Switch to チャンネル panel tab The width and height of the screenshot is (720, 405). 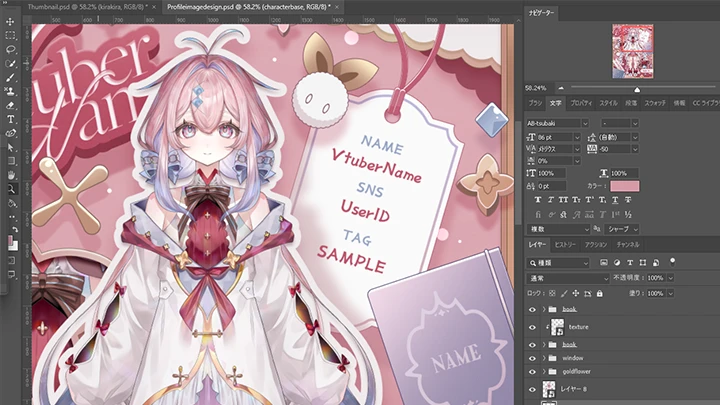[628, 245]
